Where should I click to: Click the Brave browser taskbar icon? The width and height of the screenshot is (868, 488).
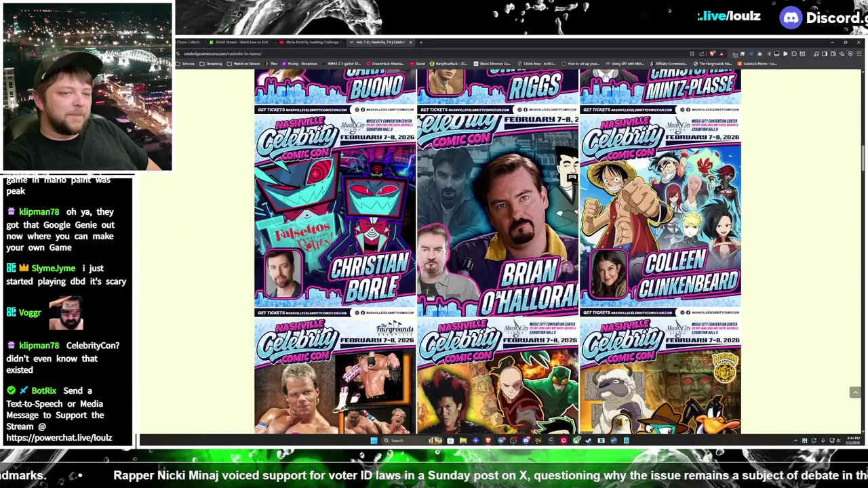[488, 441]
